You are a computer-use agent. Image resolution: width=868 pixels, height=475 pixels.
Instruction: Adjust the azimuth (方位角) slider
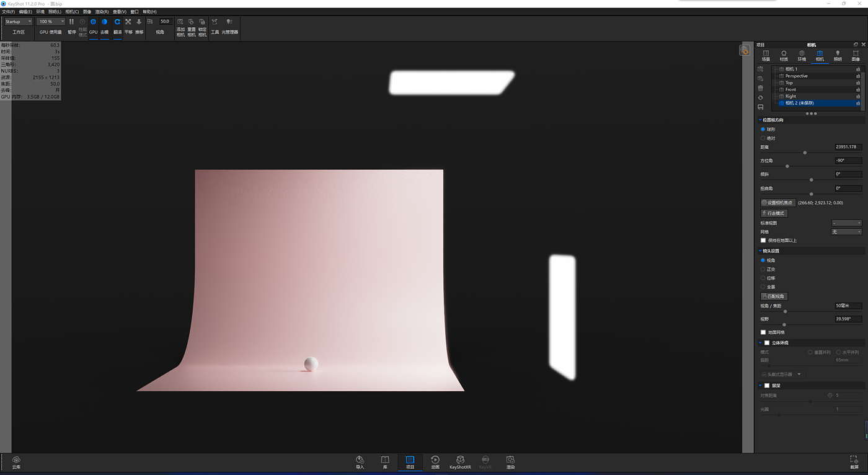click(787, 166)
